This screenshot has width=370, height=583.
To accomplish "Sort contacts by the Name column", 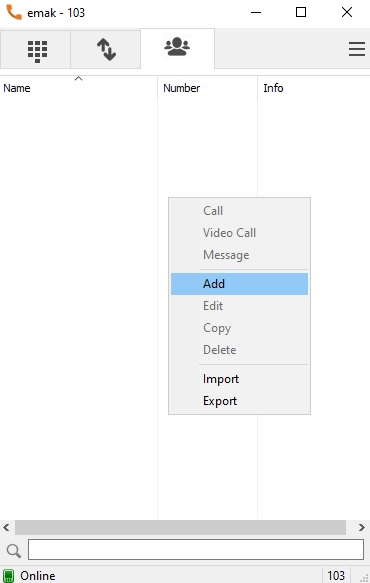I will pyautogui.click(x=17, y=88).
